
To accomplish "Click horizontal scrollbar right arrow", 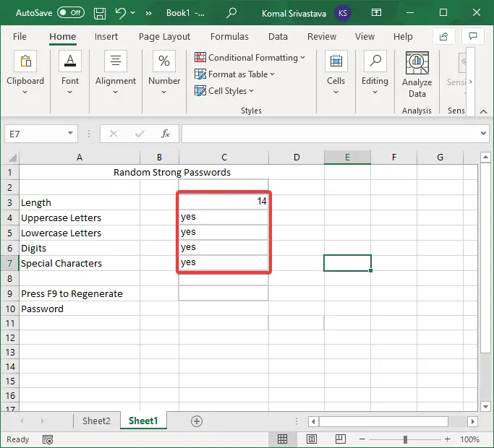I will (472, 421).
